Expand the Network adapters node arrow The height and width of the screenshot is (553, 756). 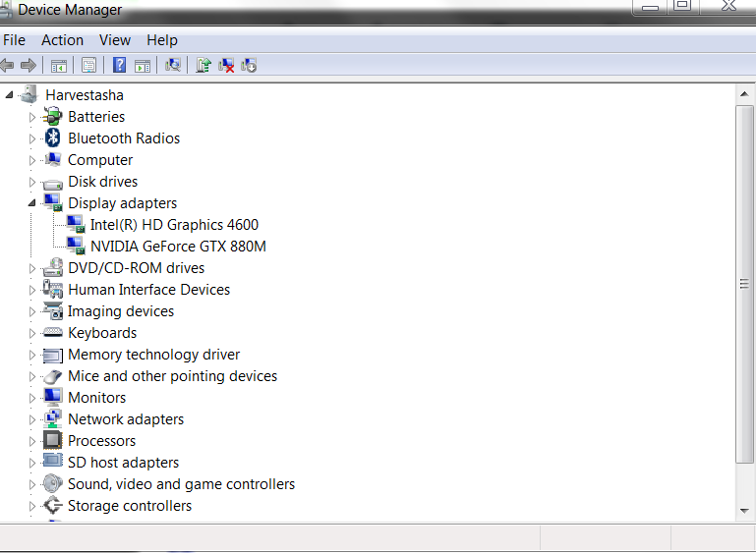pos(31,419)
